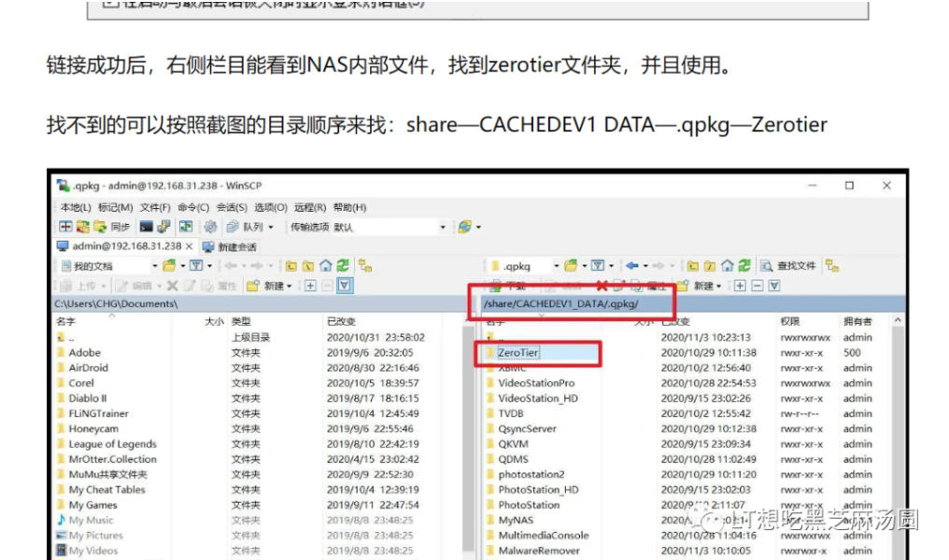
Task: Expand the .qpkg remote directory dropdown
Action: click(556, 266)
